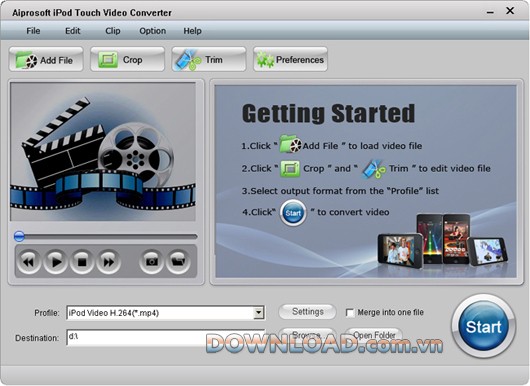Click the video preview thumbnail area
The height and width of the screenshot is (386, 530).
pyautogui.click(x=103, y=152)
